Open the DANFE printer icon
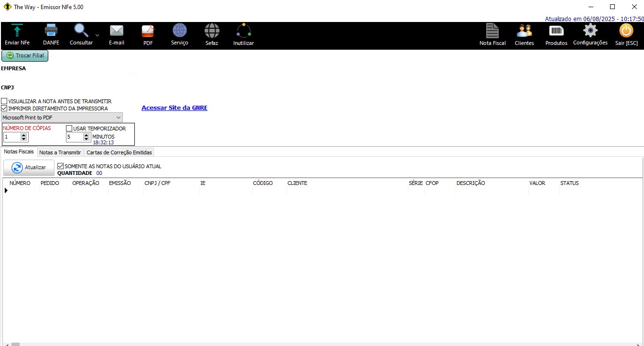 [51, 32]
